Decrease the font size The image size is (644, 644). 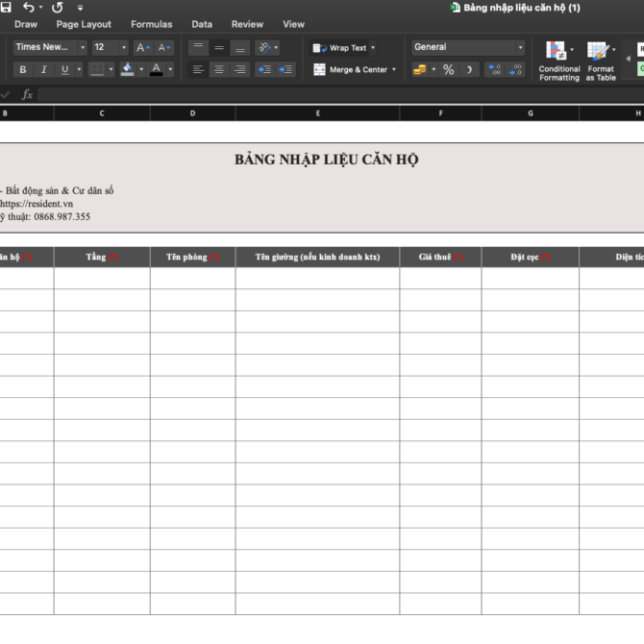(164, 47)
